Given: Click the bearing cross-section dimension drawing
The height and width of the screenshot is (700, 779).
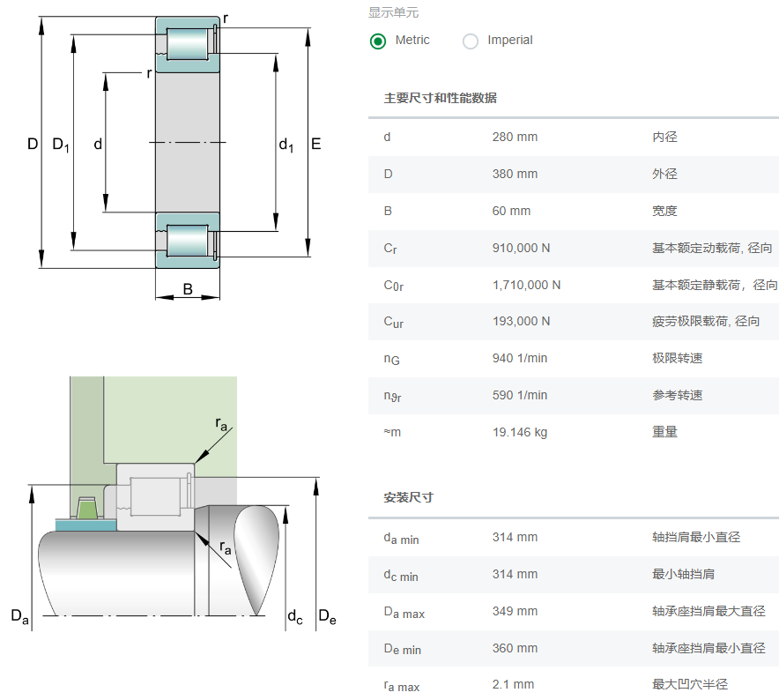Looking at the screenshot, I should (x=174, y=158).
